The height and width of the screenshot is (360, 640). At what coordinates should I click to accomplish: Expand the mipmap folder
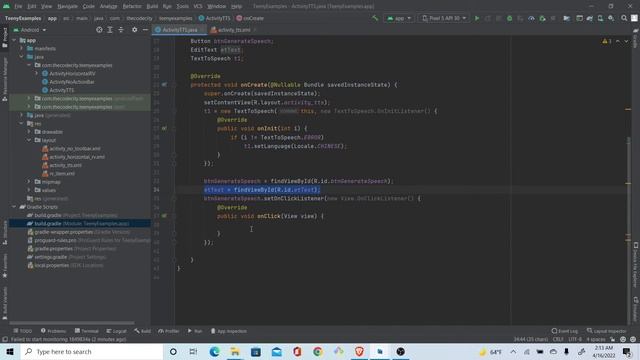click(x=29, y=182)
